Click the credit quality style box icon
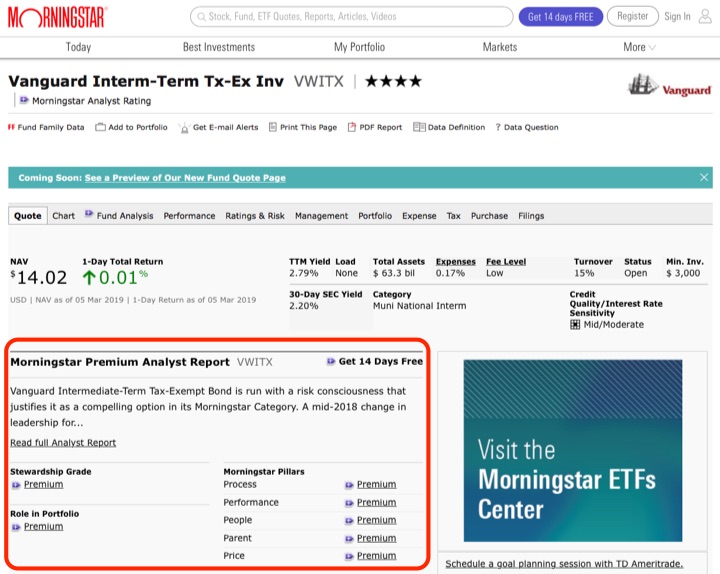 (575, 325)
